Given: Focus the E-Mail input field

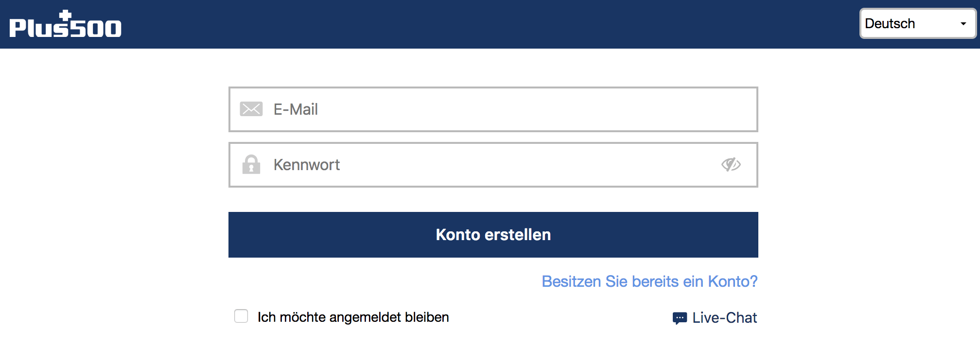Looking at the screenshot, I should pos(493,109).
